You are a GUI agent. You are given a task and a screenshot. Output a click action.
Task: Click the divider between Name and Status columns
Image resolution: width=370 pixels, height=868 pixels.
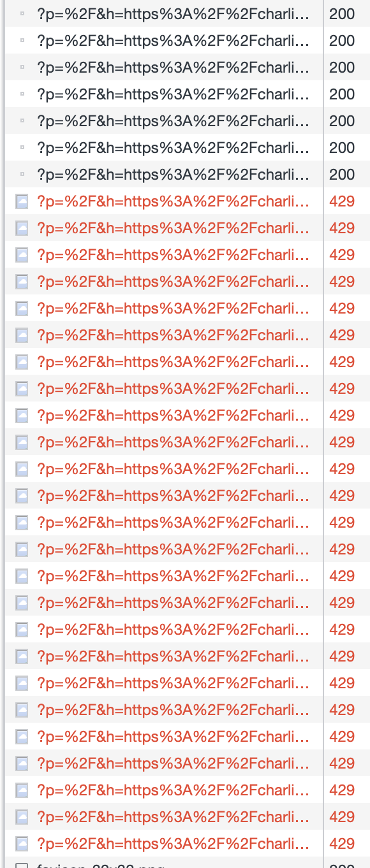[x=323, y=434]
